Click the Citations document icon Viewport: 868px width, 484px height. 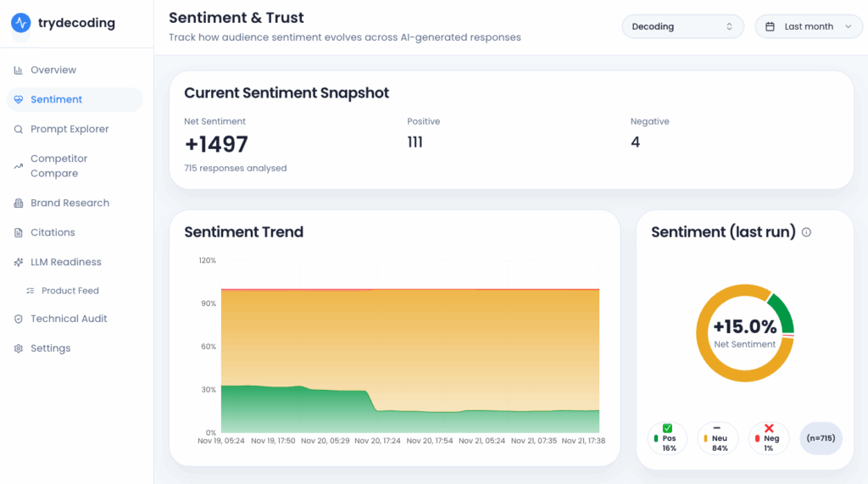point(19,232)
